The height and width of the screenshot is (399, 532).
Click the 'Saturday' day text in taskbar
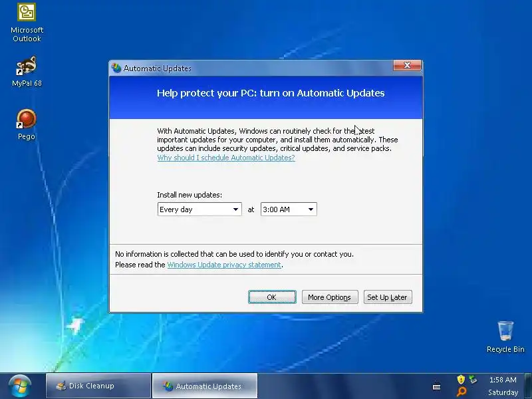[x=503, y=392]
